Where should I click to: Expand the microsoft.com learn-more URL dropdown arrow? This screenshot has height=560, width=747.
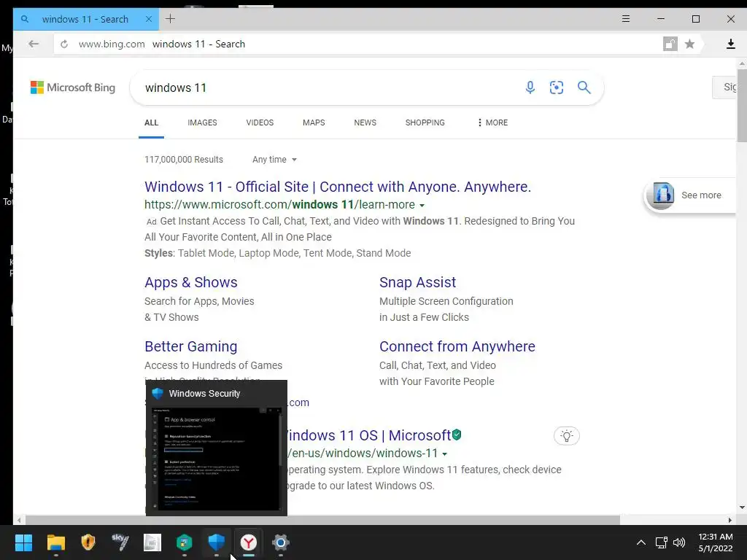(x=422, y=206)
